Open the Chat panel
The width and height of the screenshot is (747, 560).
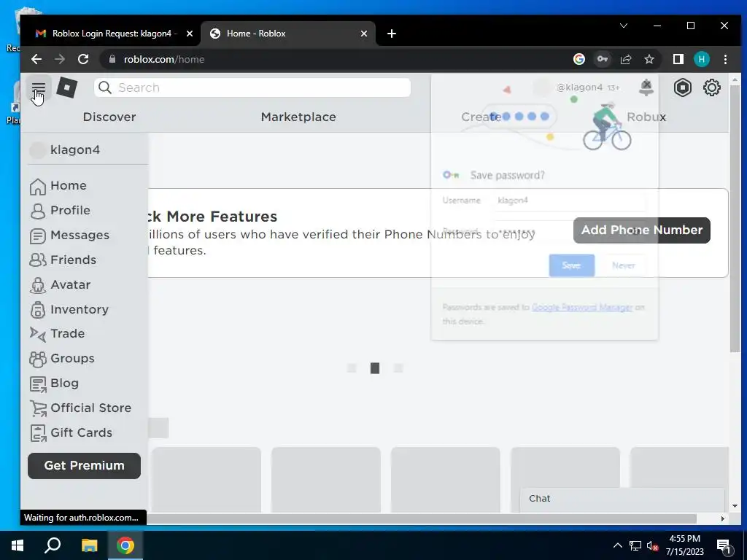pyautogui.click(x=622, y=499)
